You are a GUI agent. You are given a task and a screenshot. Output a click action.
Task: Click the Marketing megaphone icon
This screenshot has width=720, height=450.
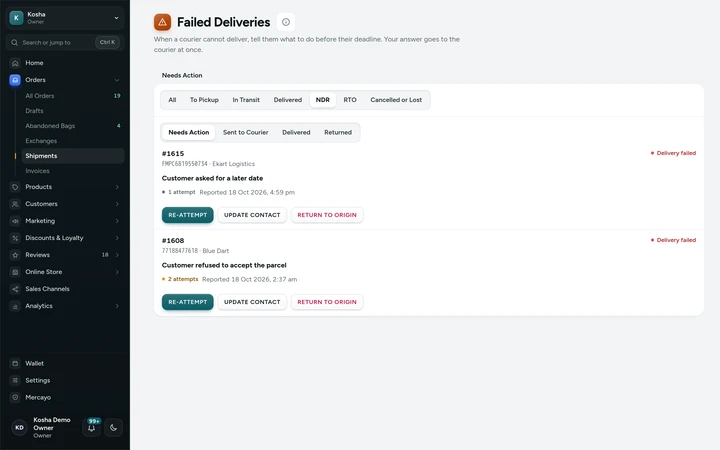[x=15, y=221]
